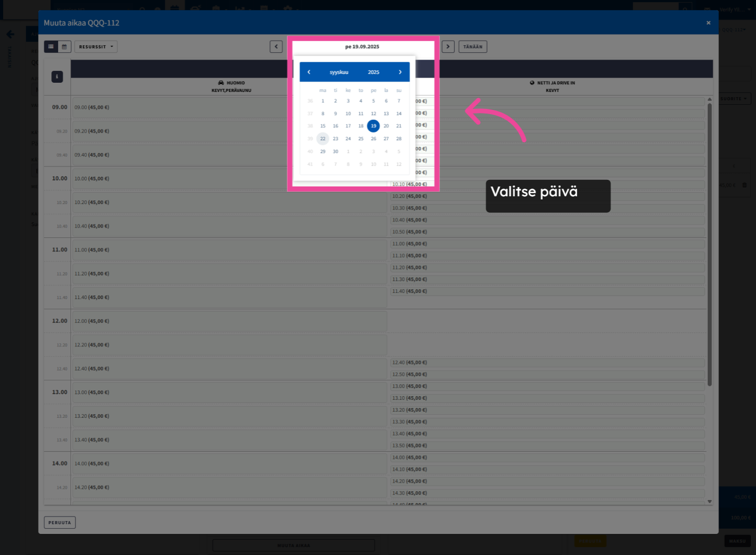Open year selector 2025
The width and height of the screenshot is (756, 555).
(374, 72)
